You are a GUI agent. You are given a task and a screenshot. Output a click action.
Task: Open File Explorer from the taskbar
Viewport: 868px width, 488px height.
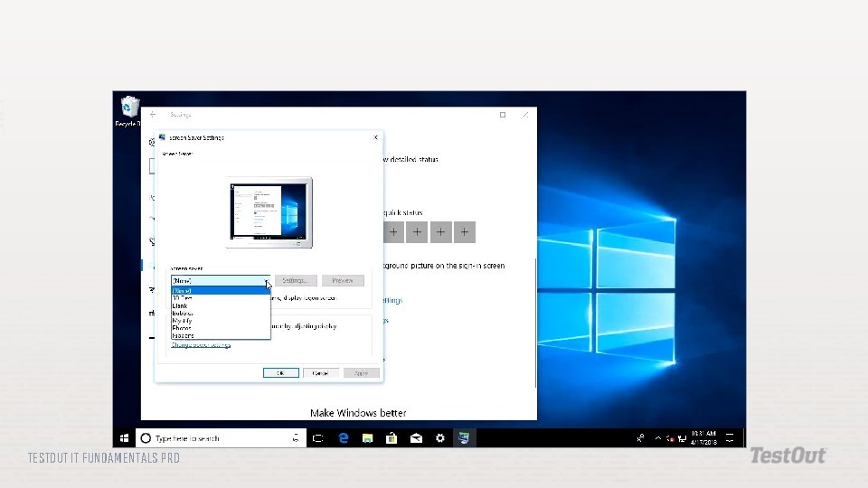coord(368,438)
